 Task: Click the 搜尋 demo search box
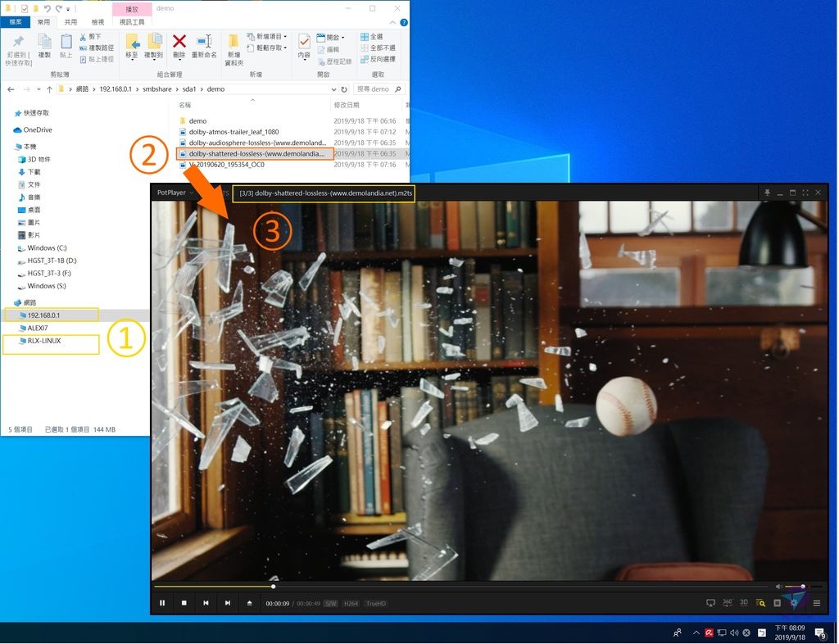[379, 89]
